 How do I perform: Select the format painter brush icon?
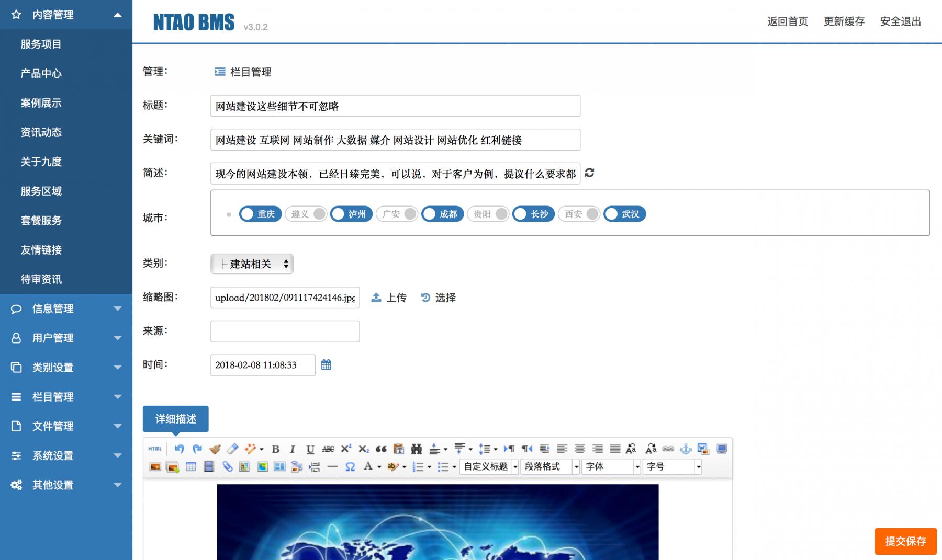pos(215,449)
